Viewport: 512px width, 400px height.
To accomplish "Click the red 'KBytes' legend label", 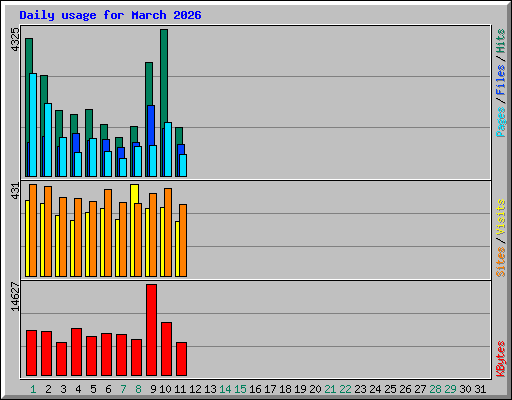I will coord(501,359).
